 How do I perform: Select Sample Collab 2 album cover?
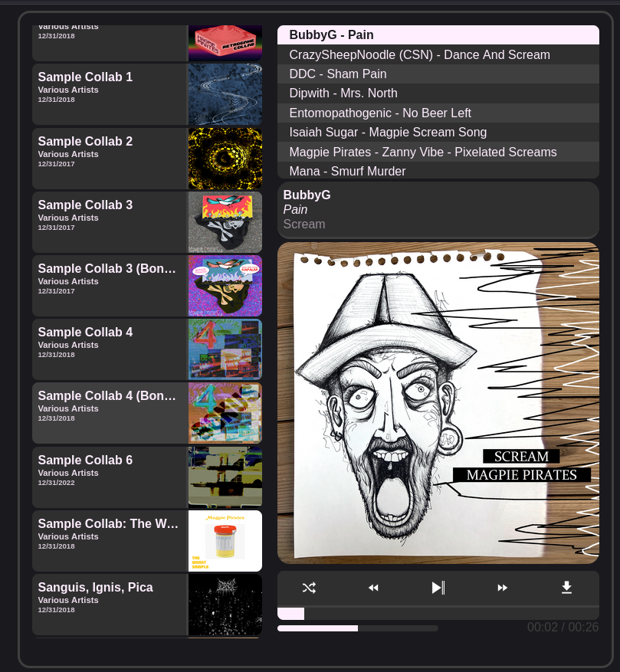(225, 158)
